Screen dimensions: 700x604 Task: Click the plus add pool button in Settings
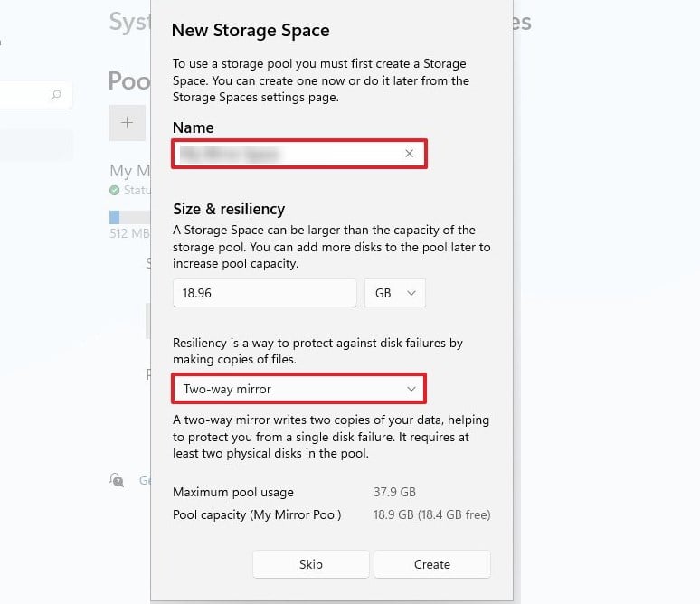128,123
